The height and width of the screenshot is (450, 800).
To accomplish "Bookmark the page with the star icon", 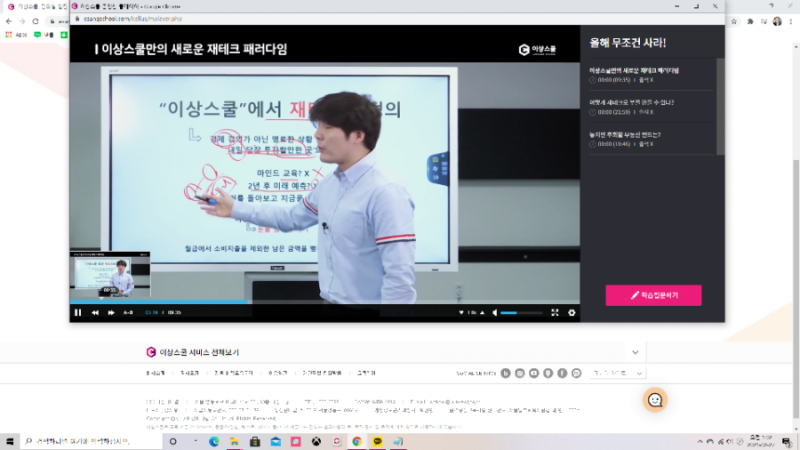I will pyautogui.click(x=734, y=21).
